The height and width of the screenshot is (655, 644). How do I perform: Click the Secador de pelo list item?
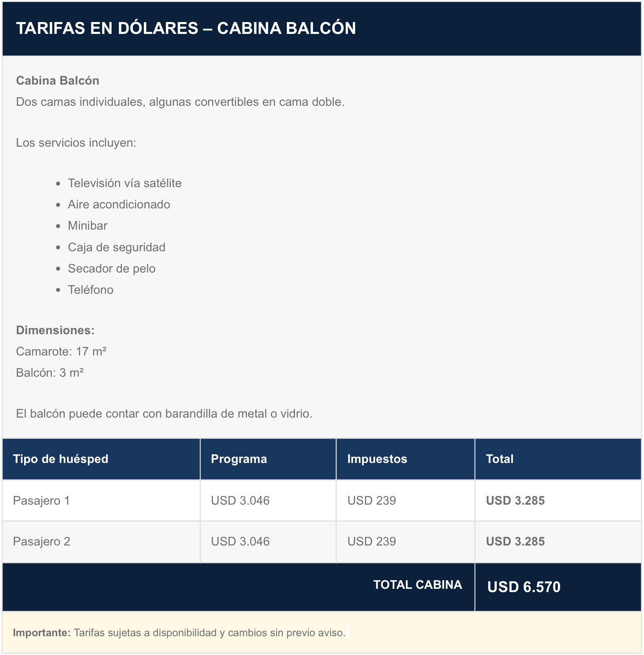click(x=112, y=268)
